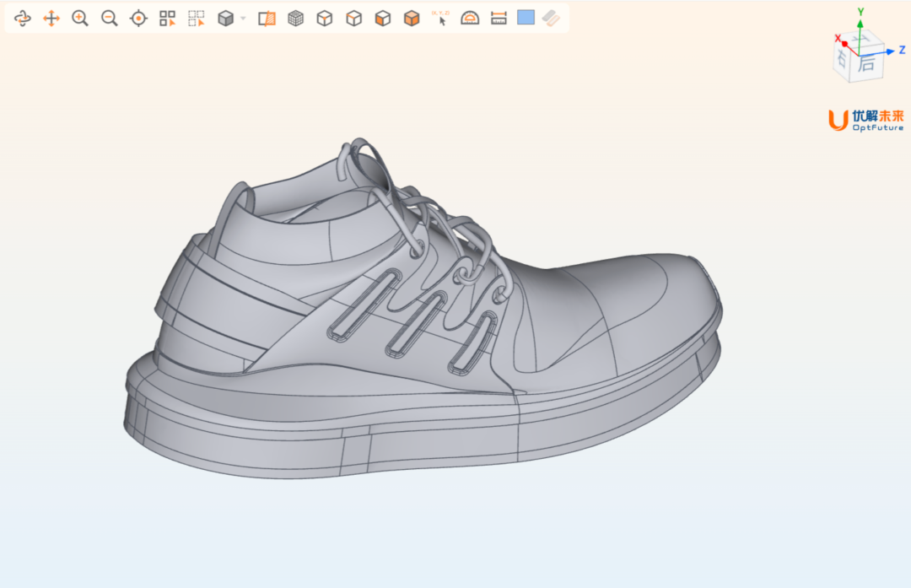Select face picking cube icon
Image resolution: width=911 pixels, height=588 pixels.
pos(383,19)
